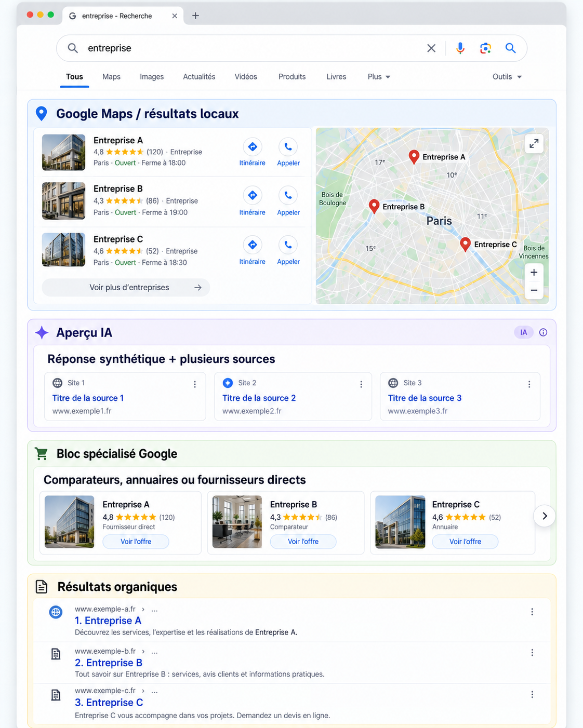Open options menu for result 1. Entreprise A
The image size is (583, 728).
pos(532,612)
